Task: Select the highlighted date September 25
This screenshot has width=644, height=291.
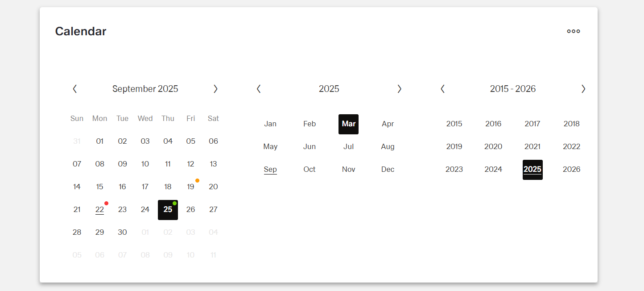Action: pos(168,209)
